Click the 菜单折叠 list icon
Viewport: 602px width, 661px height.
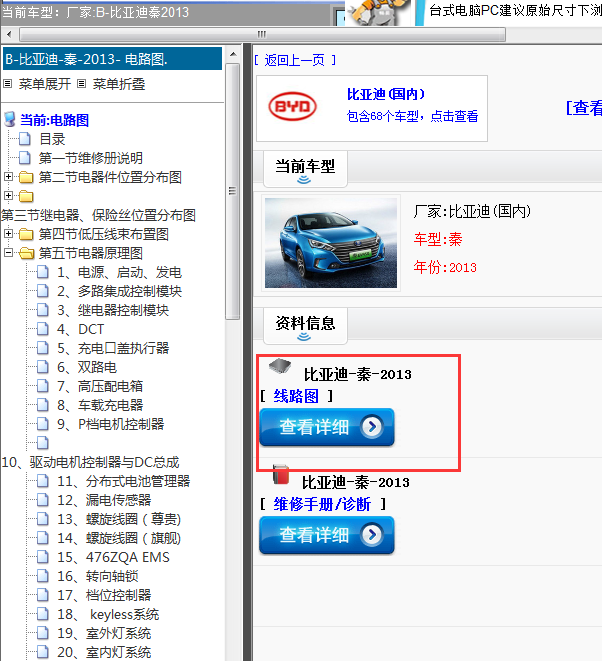(82, 84)
